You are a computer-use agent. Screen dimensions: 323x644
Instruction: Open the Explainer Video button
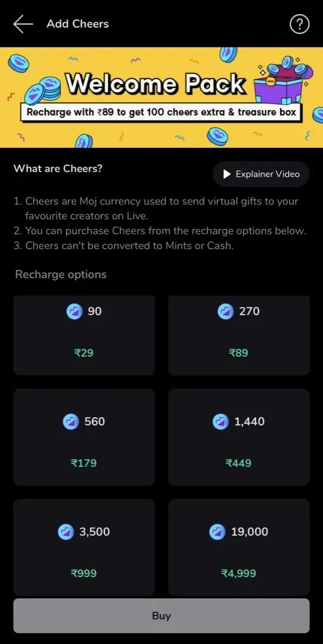tap(261, 174)
